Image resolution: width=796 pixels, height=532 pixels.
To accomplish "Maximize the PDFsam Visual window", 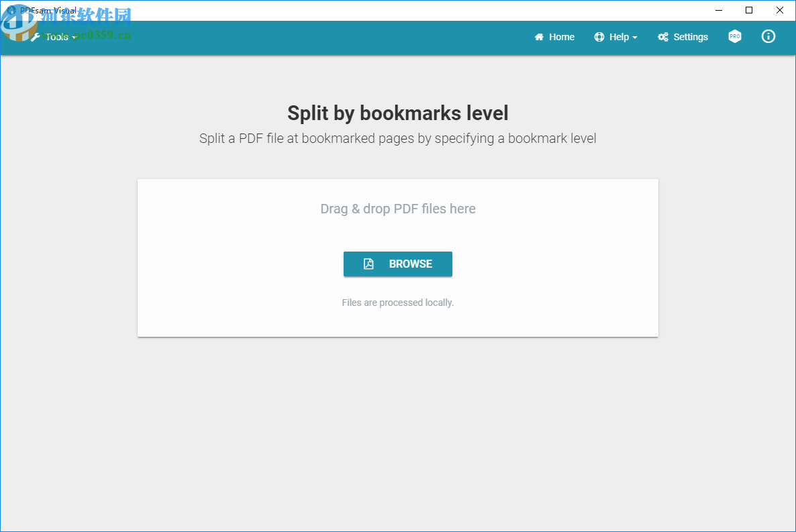I will point(749,10).
